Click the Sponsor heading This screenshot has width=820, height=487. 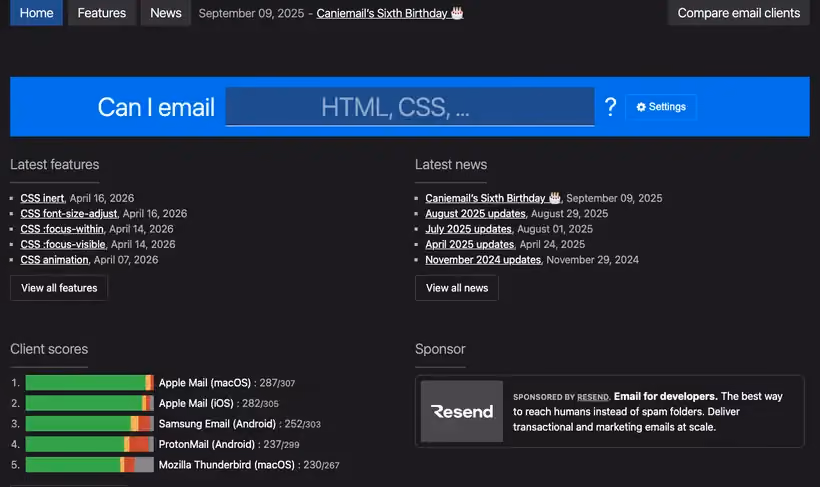coord(440,349)
